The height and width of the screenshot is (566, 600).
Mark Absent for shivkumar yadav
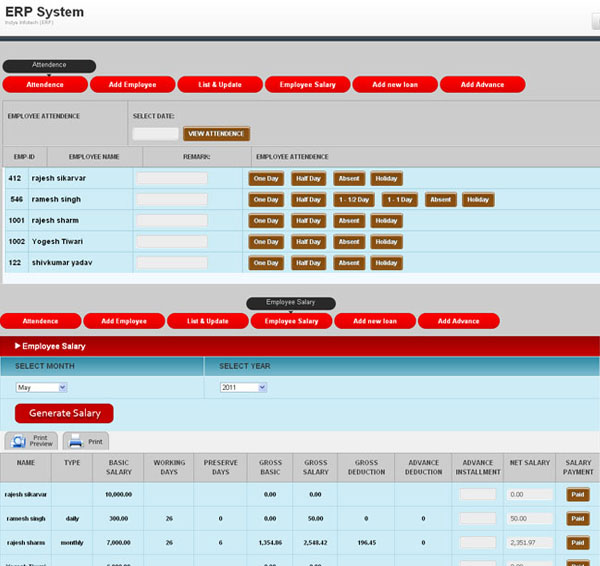click(349, 263)
